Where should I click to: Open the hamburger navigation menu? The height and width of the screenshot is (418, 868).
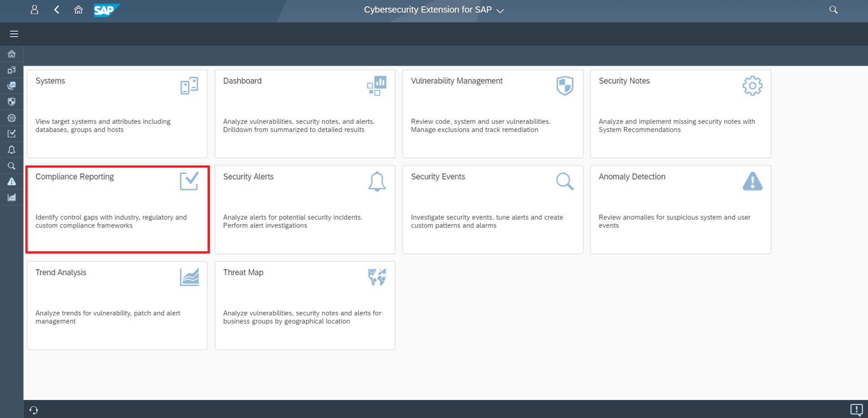pos(14,34)
